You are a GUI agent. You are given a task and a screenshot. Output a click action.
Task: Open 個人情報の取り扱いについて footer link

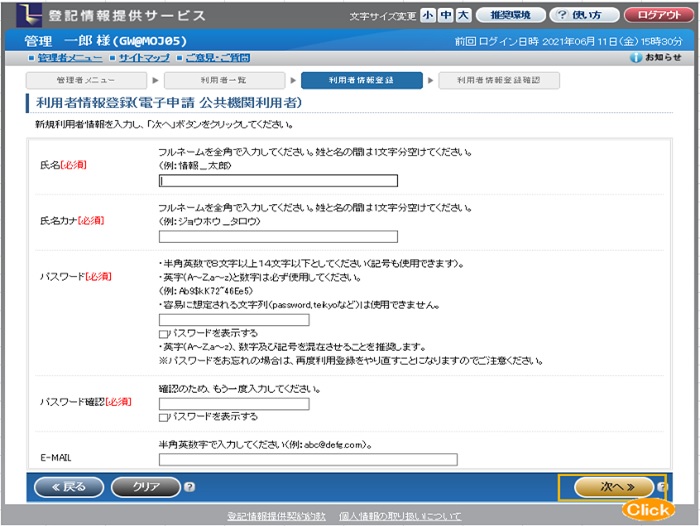(400, 517)
